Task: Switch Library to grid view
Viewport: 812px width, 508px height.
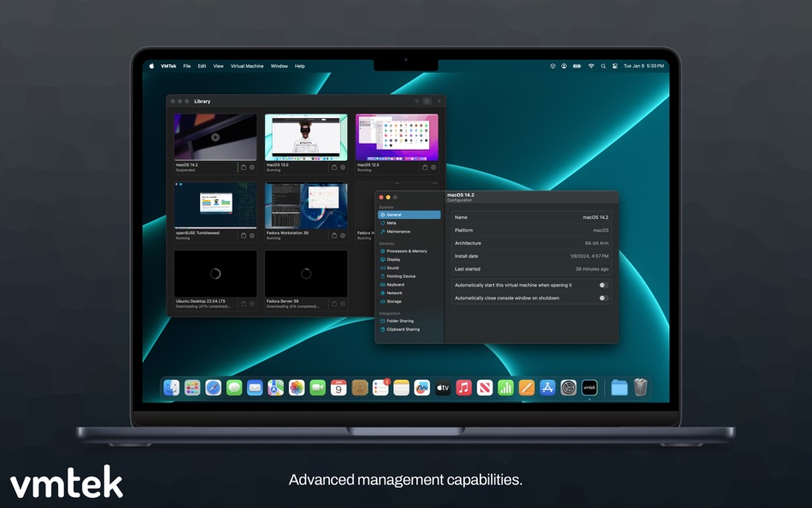Action: (x=427, y=101)
